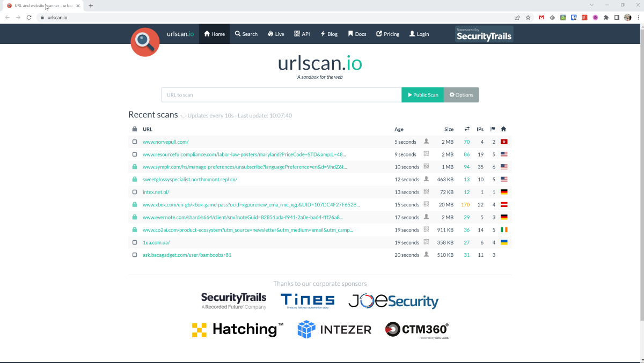
Task: Click Austrian flag in xbox.com row
Action: (x=504, y=205)
